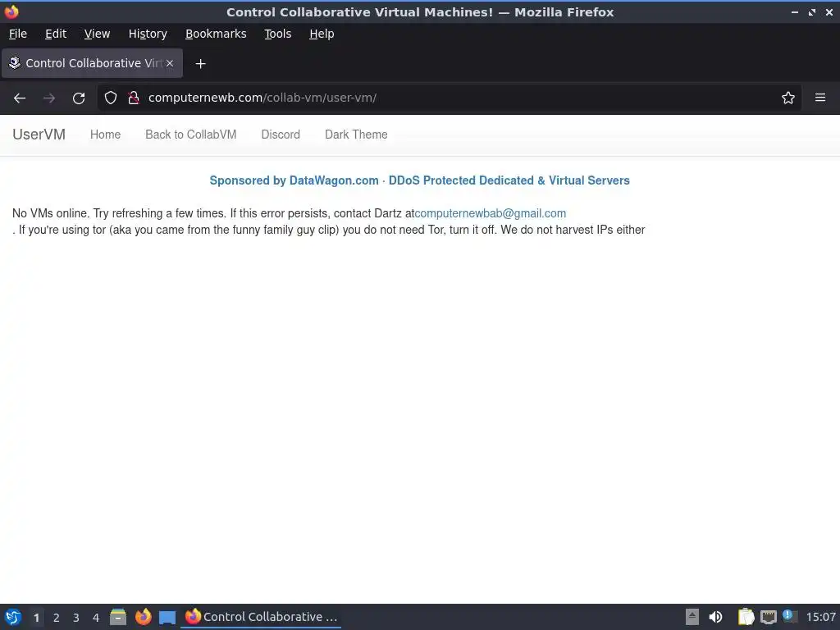Click the computernewbab@gmail.com email link

pos(491,213)
